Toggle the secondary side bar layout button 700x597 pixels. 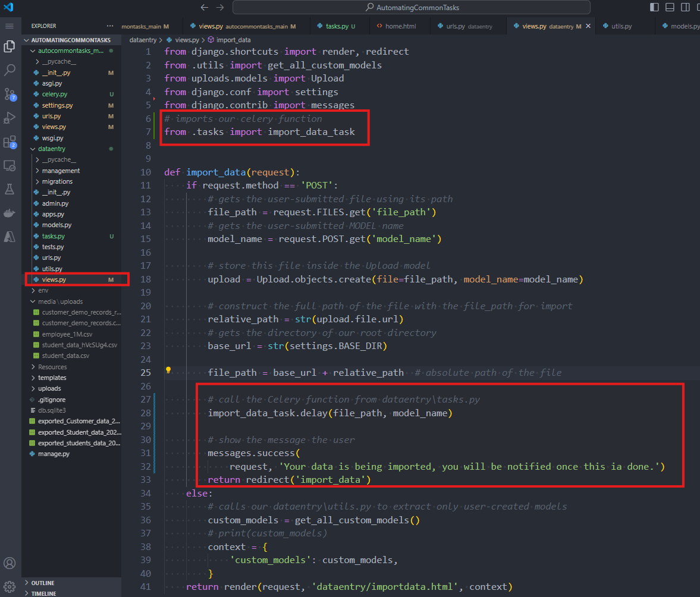(x=685, y=7)
